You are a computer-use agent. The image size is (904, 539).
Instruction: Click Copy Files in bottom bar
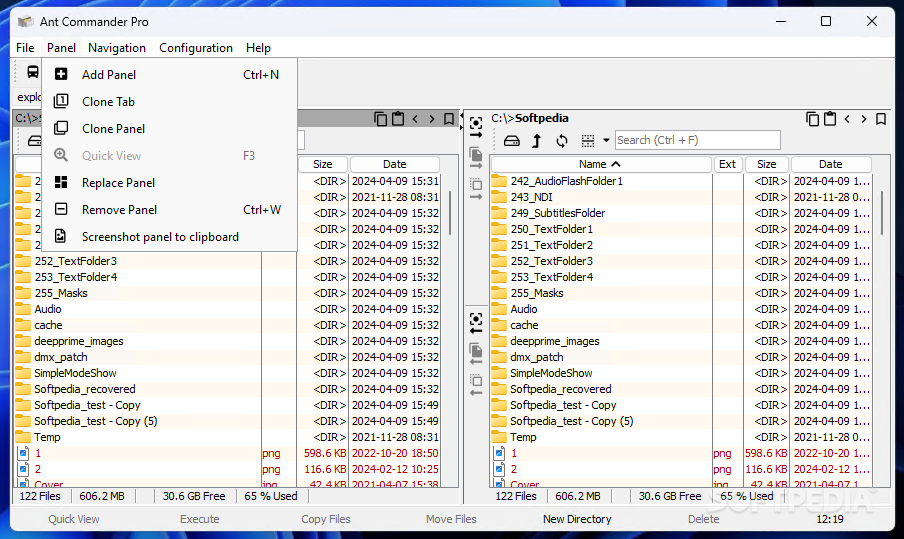click(326, 519)
